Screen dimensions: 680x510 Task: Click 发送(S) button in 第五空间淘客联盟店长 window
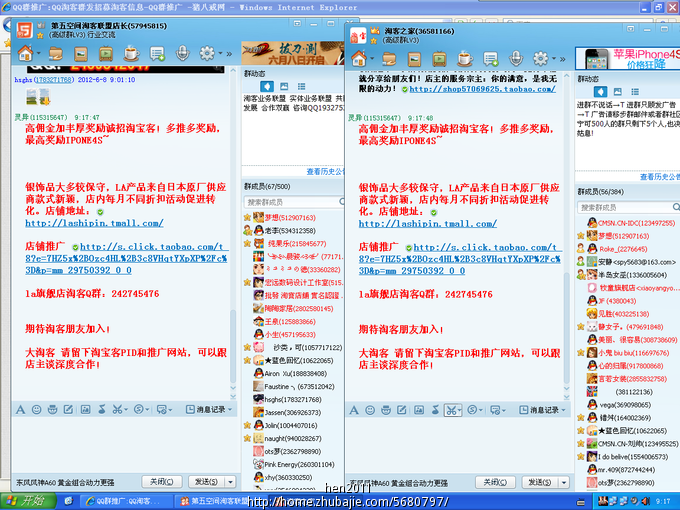point(207,482)
